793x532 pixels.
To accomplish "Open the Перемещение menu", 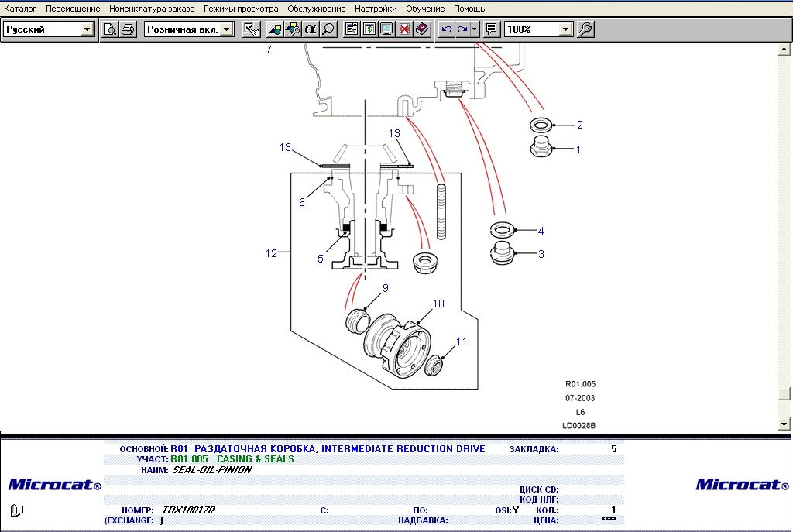I will pos(73,9).
